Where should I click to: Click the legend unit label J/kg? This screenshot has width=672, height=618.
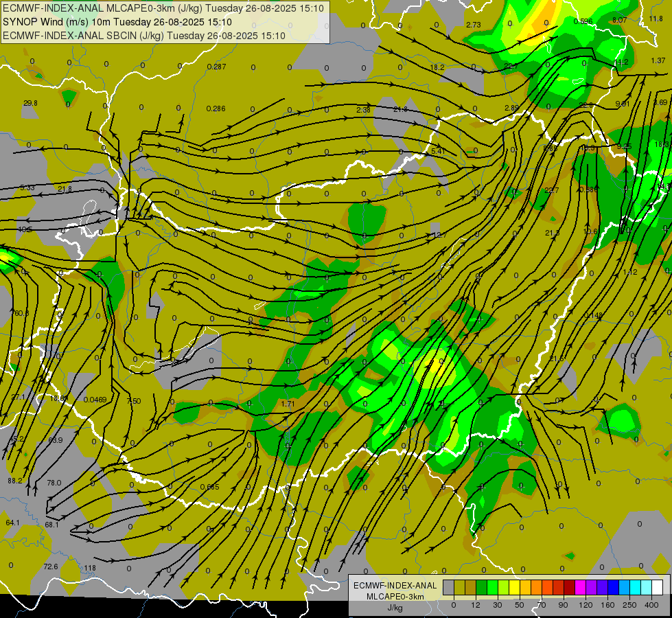tap(395, 608)
